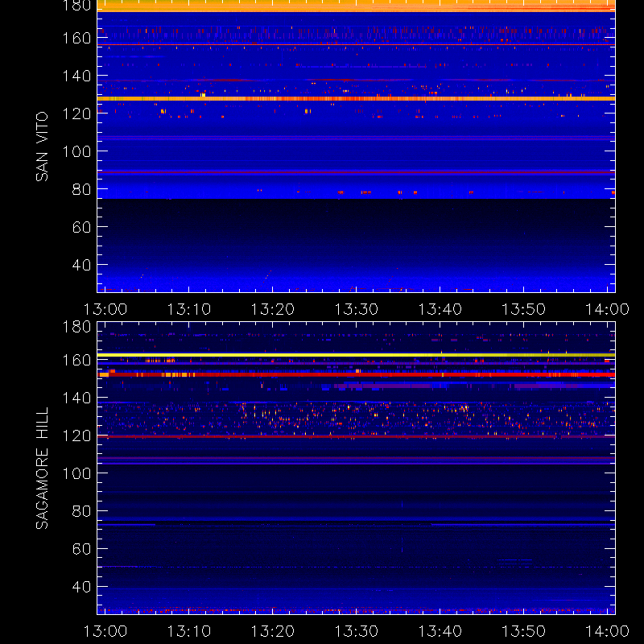This screenshot has width=644, height=644.
Task: Click 13:10 time label under Sagamore Hill plot
Action: (189, 631)
